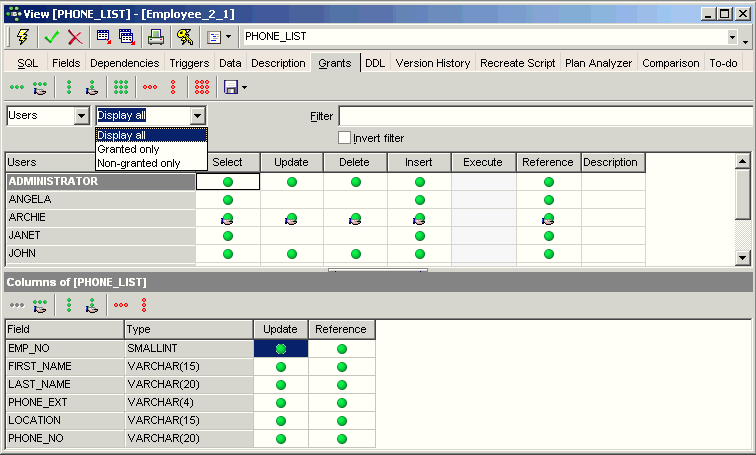Open the Fields tab
Image resolution: width=756 pixels, height=455 pixels.
[x=66, y=63]
